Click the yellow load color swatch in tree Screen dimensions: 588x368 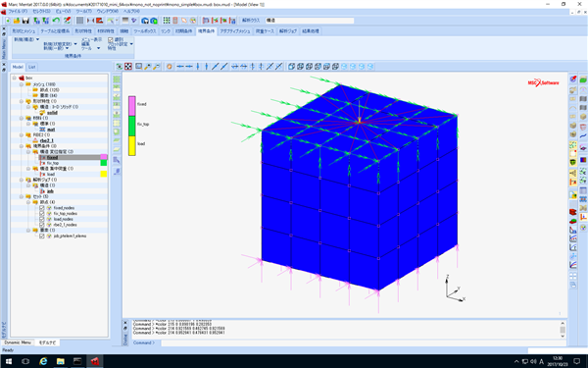click(x=104, y=174)
